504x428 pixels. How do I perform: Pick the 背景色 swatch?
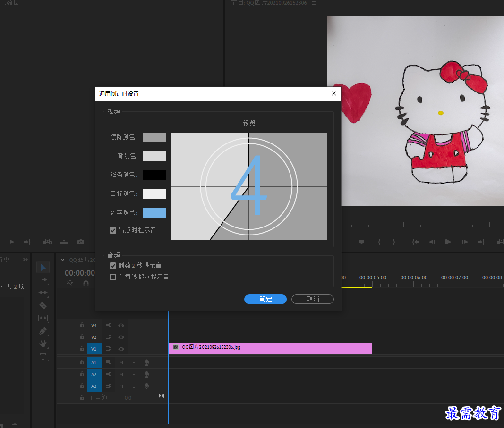pyautogui.click(x=154, y=156)
